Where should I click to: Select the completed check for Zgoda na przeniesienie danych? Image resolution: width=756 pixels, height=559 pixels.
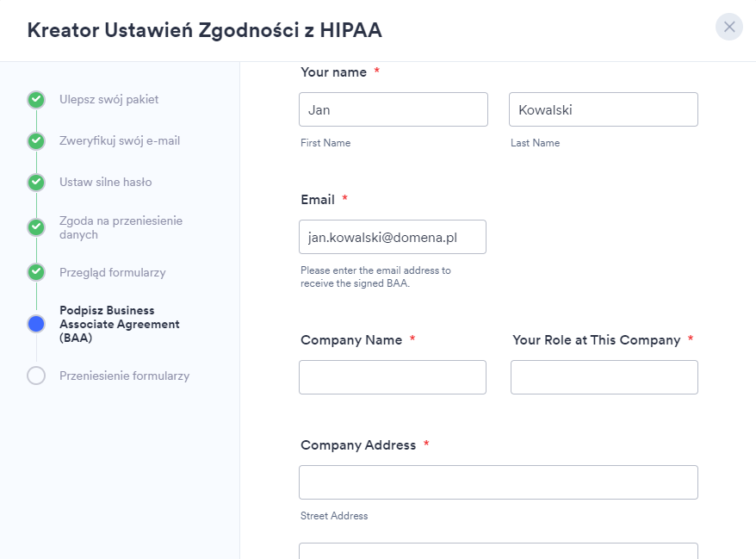pyautogui.click(x=36, y=227)
